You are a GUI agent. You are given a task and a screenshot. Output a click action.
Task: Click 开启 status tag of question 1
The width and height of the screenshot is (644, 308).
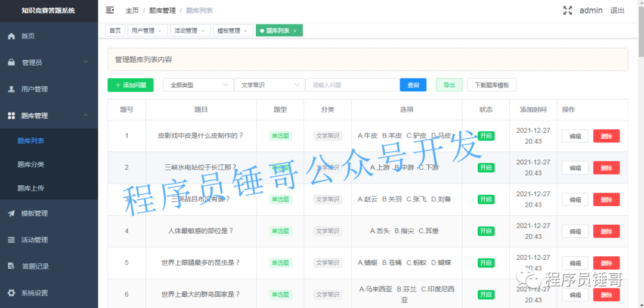486,136
